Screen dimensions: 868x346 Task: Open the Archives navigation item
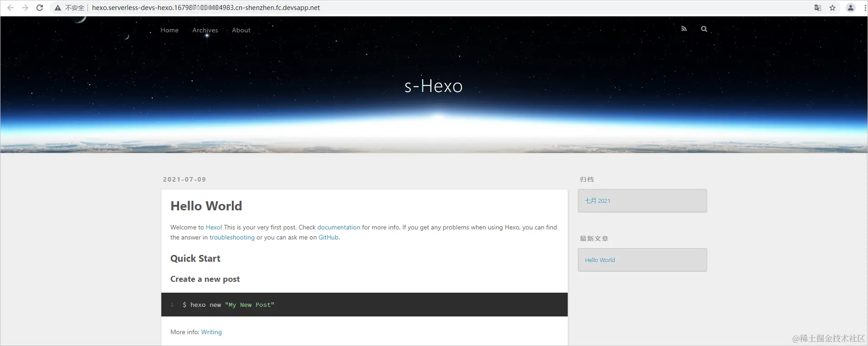point(205,30)
